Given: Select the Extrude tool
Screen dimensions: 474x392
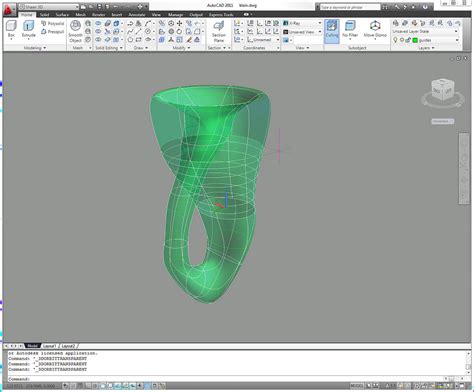Looking at the screenshot, I should (x=29, y=29).
